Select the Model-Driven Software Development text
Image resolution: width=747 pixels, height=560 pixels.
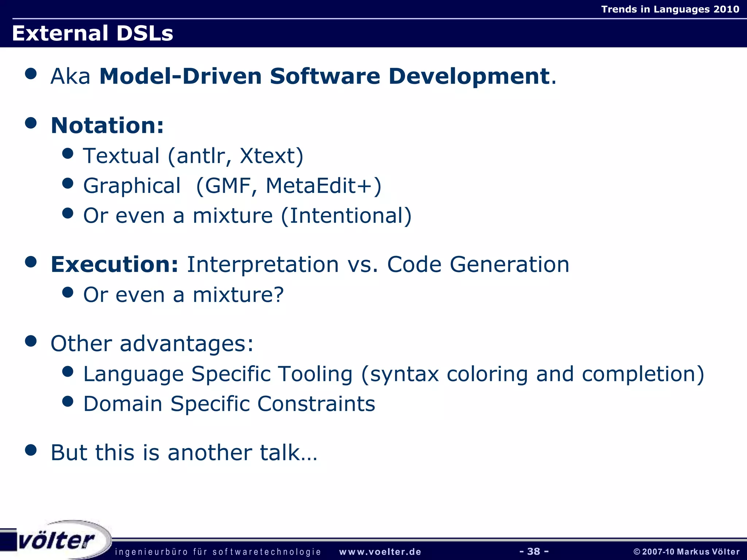click(x=324, y=76)
